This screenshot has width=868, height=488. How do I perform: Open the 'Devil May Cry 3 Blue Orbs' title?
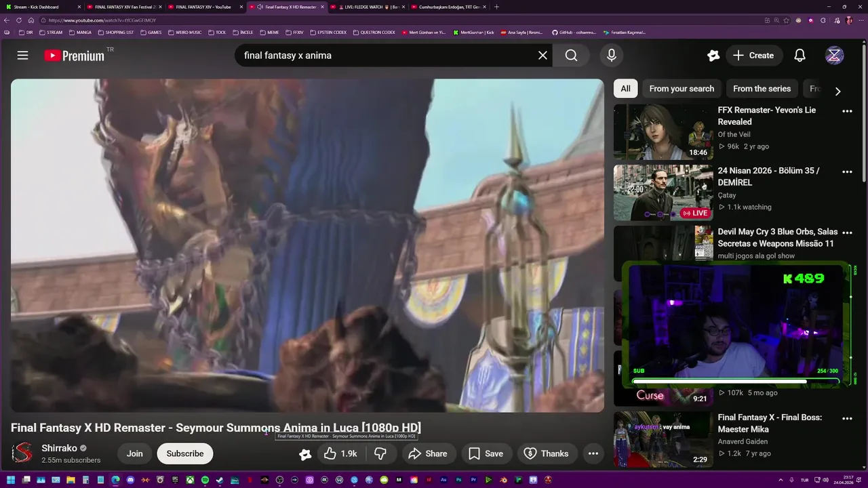[776, 238]
